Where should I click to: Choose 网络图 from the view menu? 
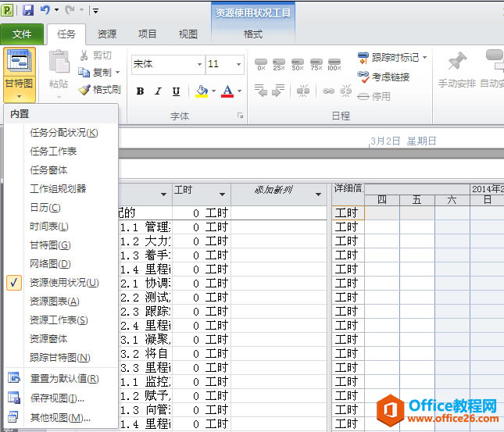pyautogui.click(x=50, y=264)
